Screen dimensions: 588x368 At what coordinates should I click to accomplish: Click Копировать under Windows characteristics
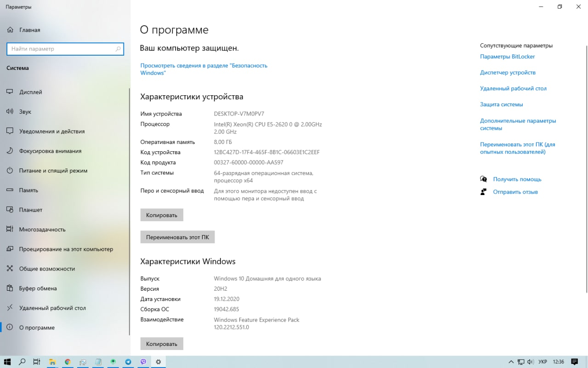pos(162,344)
